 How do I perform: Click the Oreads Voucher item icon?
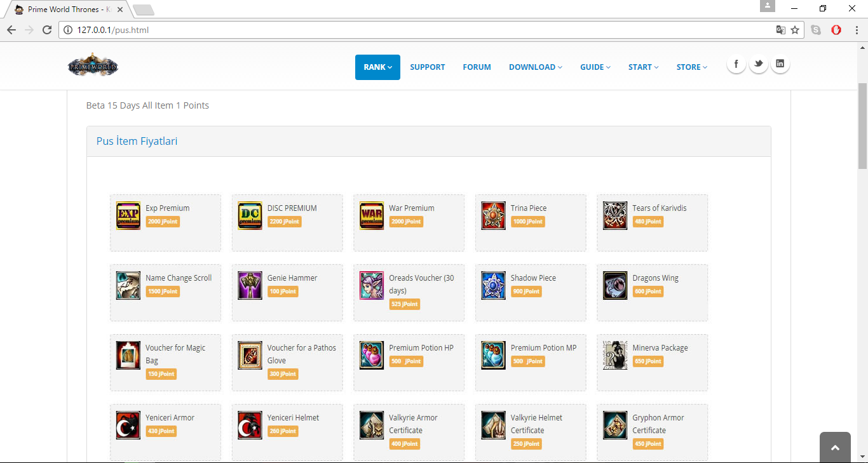pyautogui.click(x=372, y=285)
